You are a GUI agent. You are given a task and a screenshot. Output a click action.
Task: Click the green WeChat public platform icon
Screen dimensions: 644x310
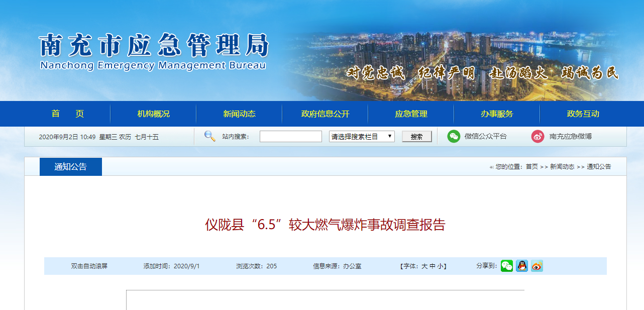(454, 136)
